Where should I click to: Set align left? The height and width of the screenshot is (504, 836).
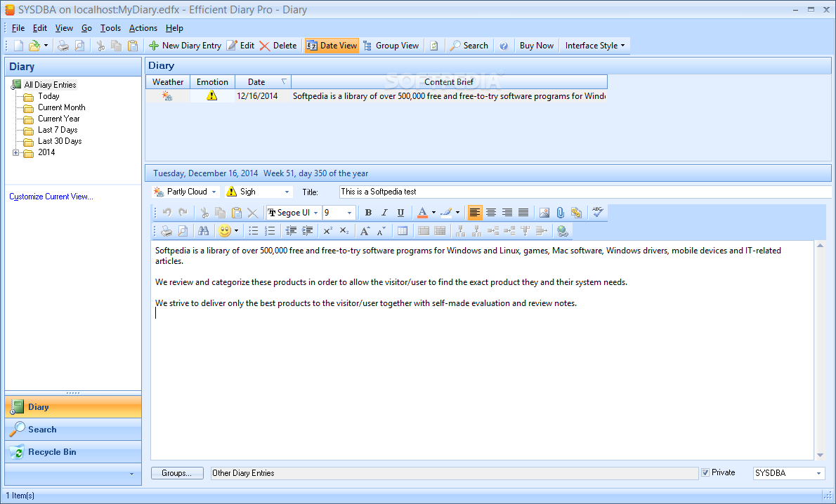(x=474, y=213)
